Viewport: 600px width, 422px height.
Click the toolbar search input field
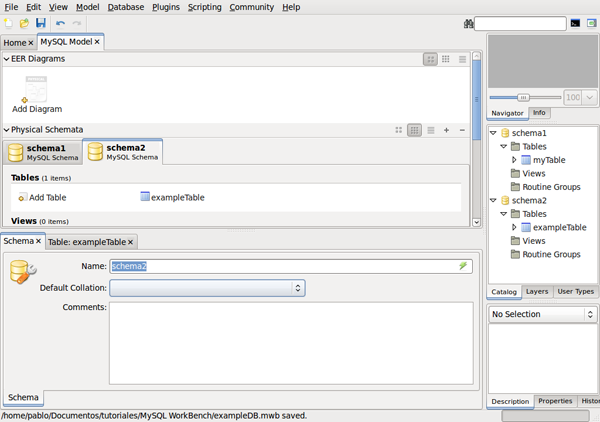[520, 24]
